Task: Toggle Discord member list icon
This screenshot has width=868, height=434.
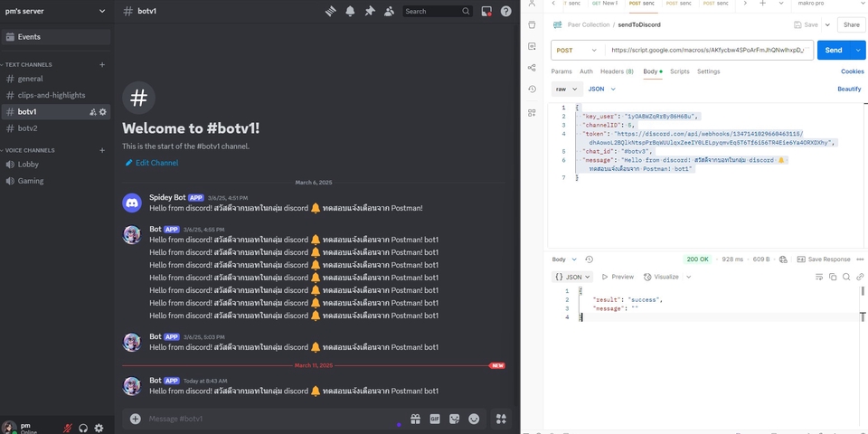Action: (389, 11)
